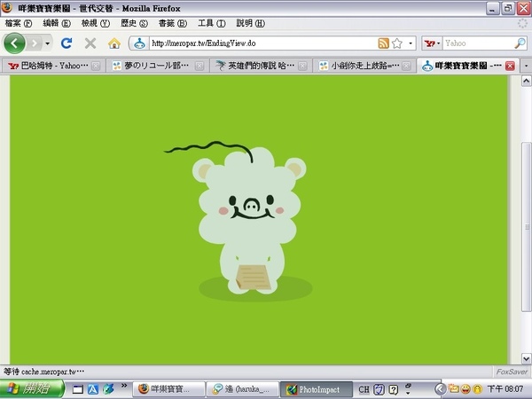Click the IME input method icon
Viewport: 532px width, 399px height.
pos(379,389)
